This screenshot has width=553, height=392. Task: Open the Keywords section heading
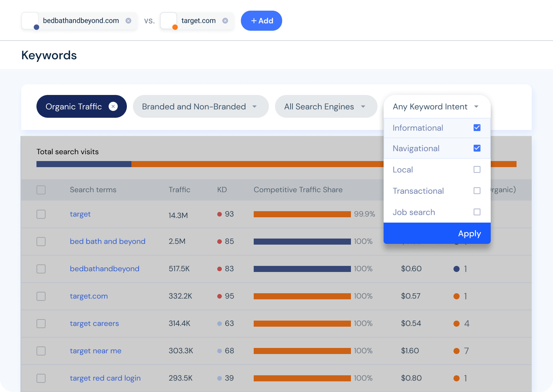(x=49, y=55)
